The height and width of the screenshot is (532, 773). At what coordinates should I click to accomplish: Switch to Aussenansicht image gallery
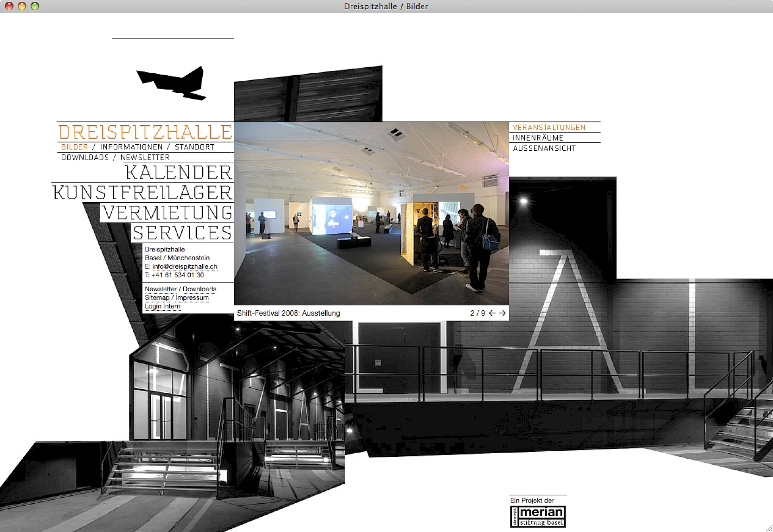544,148
